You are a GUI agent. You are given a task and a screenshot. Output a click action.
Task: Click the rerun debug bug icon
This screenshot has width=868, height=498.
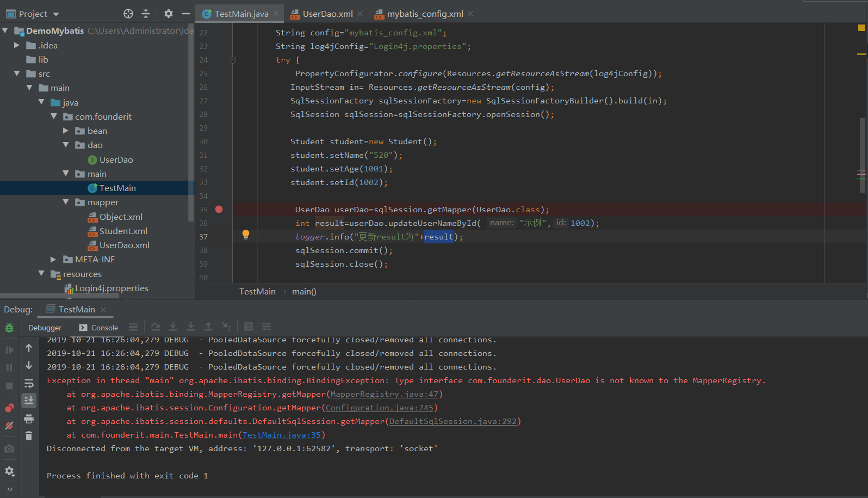[9, 328]
